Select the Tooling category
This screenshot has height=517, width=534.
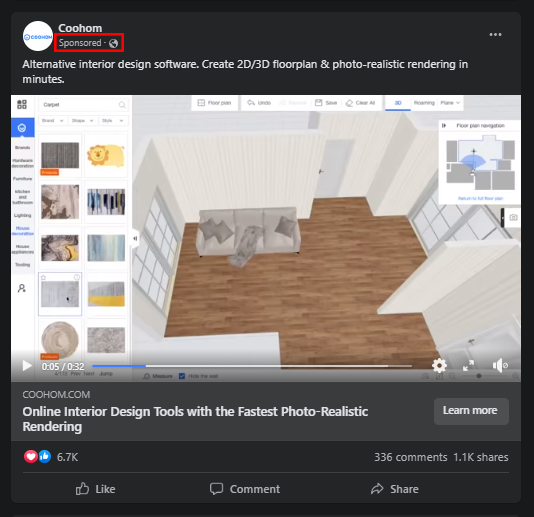[x=22, y=265]
